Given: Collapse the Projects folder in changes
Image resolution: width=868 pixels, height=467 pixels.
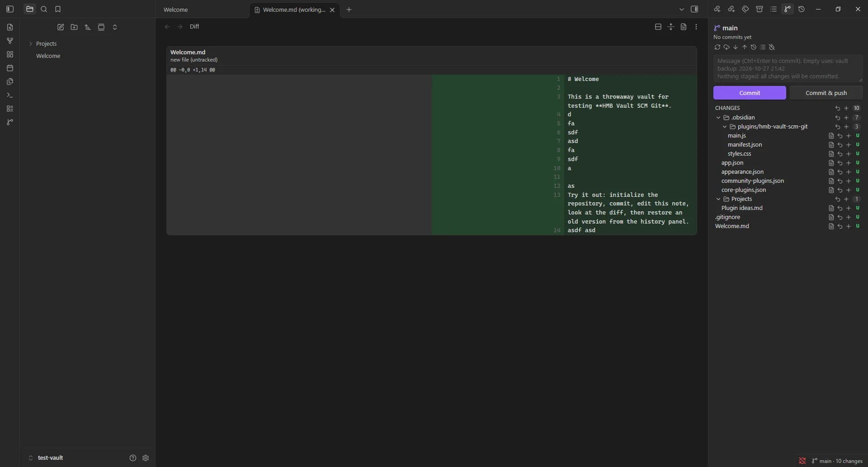Looking at the screenshot, I should (718, 199).
